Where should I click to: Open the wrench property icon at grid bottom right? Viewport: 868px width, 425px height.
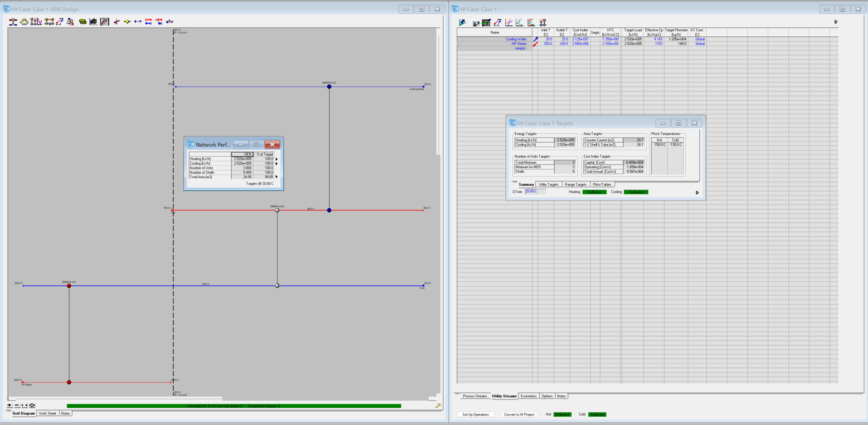coord(438,405)
